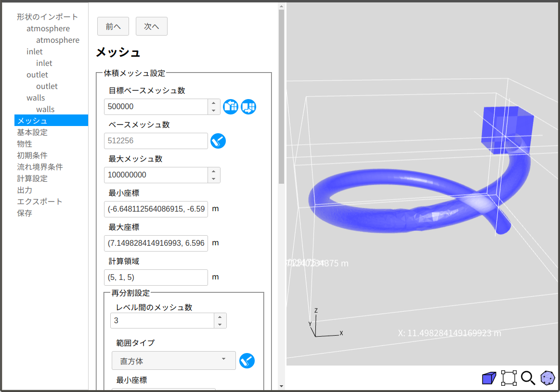Click blue brush icon next to ベースメッシュ数
The width and height of the screenshot is (560, 392).
coord(218,141)
